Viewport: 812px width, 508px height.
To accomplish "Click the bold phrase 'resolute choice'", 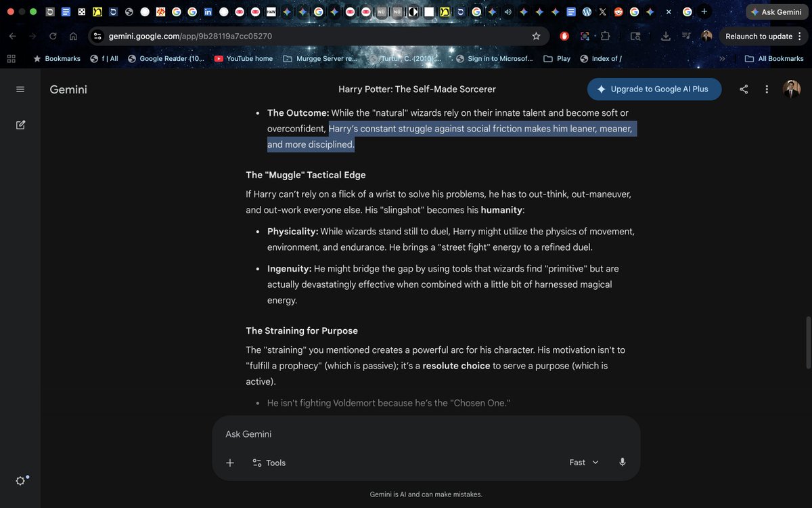I will (456, 366).
